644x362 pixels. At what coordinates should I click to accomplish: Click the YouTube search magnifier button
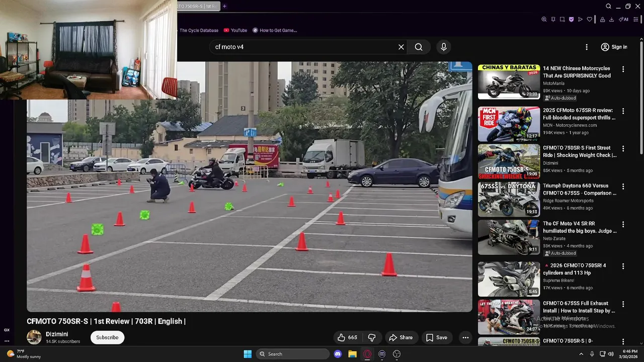[419, 47]
